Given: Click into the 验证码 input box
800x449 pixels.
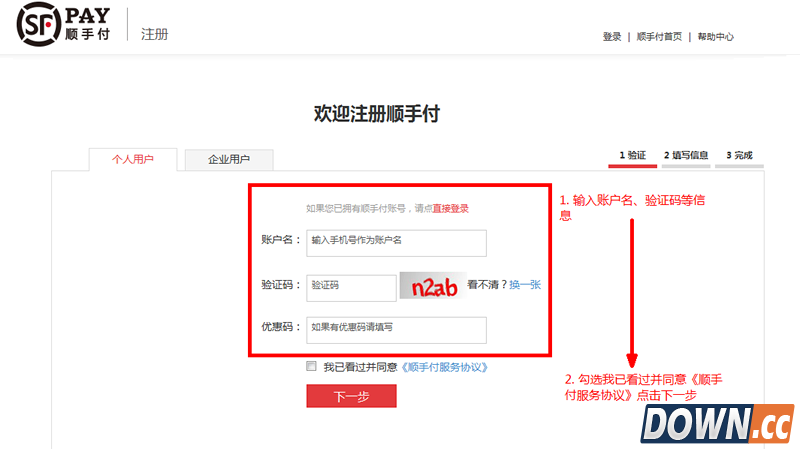Looking at the screenshot, I should (351, 286).
